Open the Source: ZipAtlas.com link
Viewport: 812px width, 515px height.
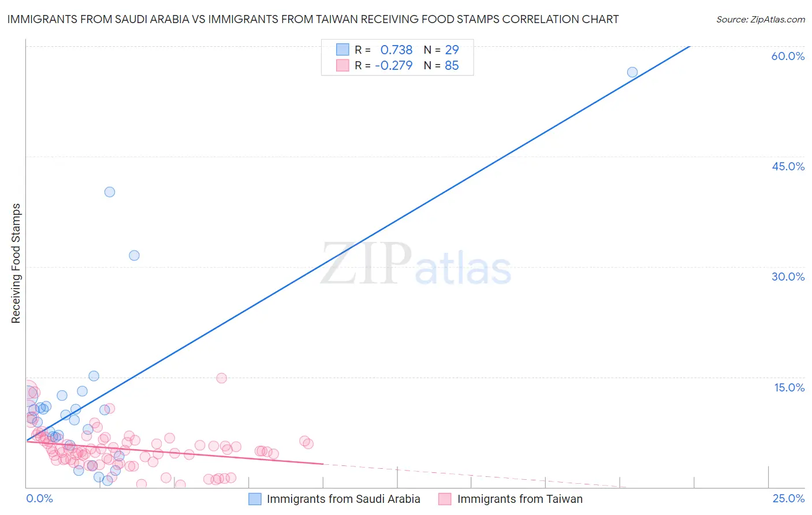click(x=761, y=19)
